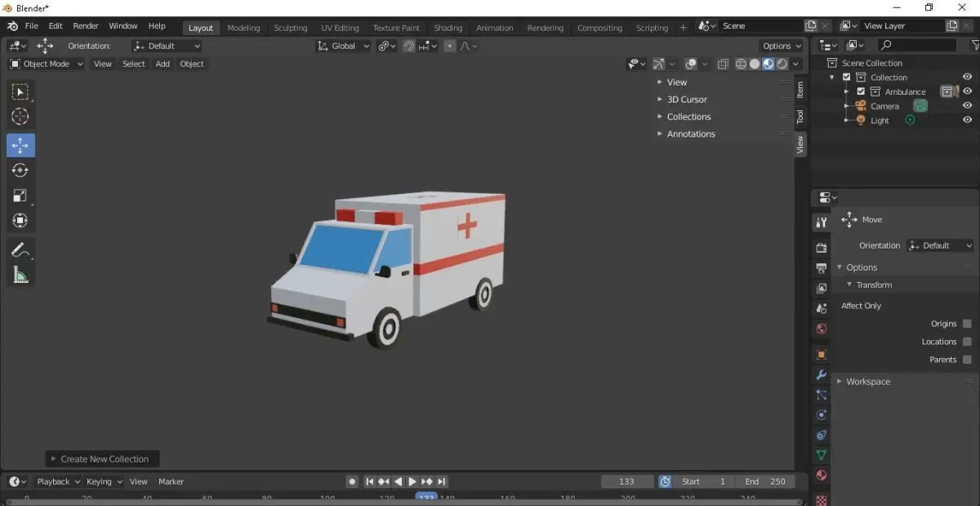Open the Object Constraints properties tab
Image resolution: width=980 pixels, height=506 pixels.
point(822,436)
